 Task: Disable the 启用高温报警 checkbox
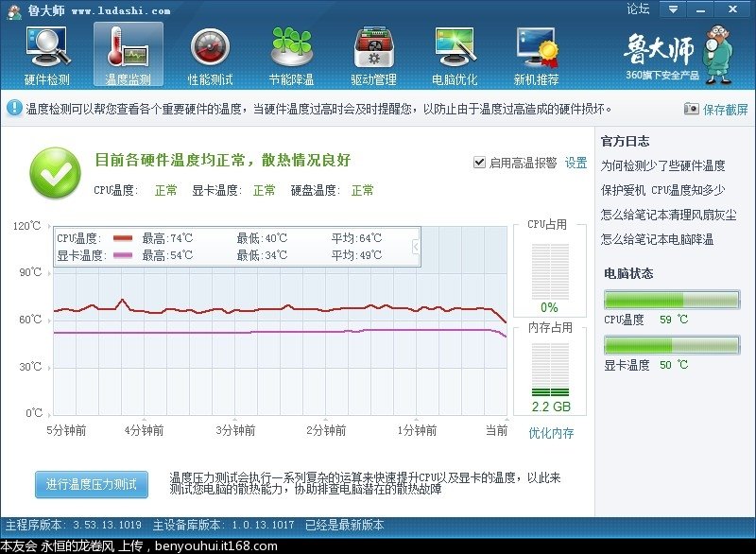click(479, 163)
